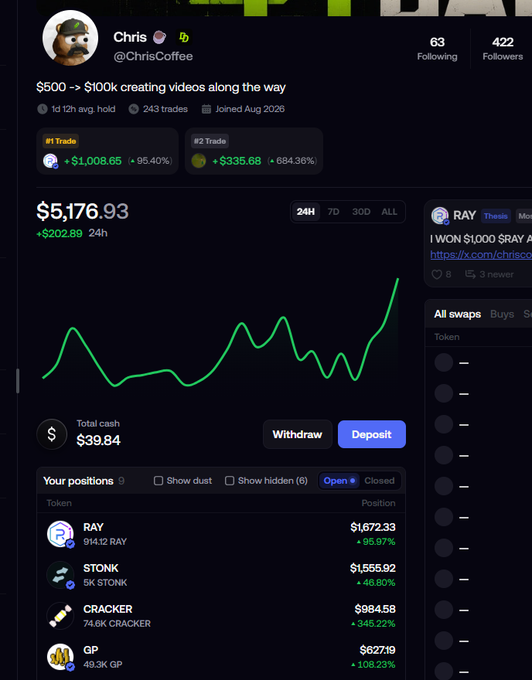Click the 243 trades label
The height and width of the screenshot is (680, 532).
click(165, 109)
